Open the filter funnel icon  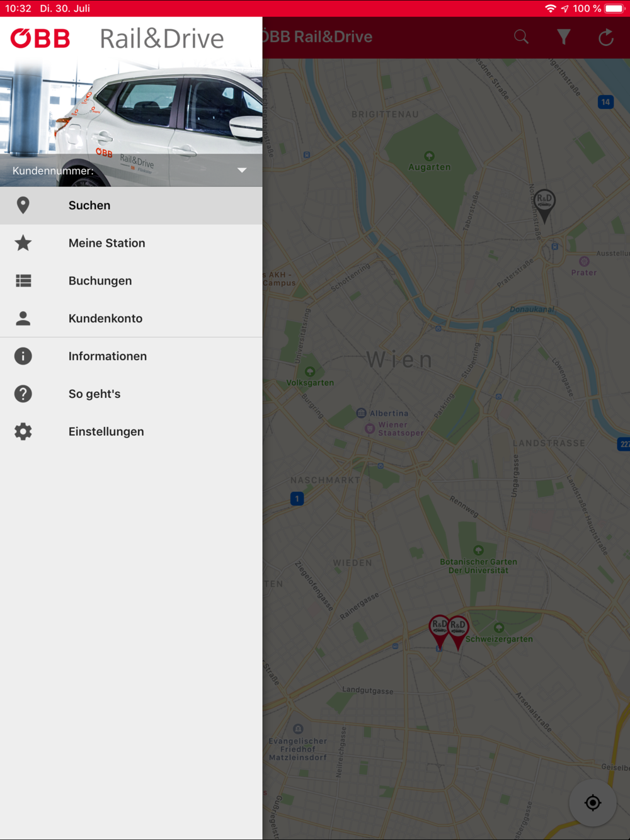coord(564,37)
